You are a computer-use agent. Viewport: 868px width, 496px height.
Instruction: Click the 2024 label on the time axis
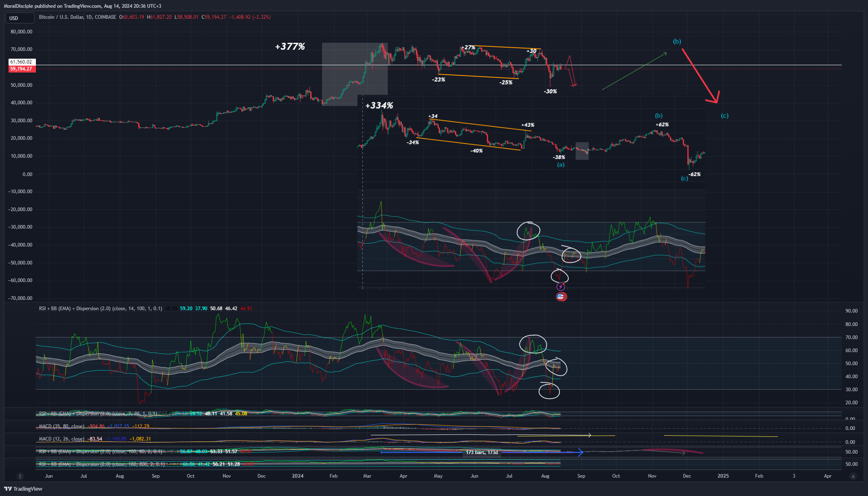click(x=298, y=476)
